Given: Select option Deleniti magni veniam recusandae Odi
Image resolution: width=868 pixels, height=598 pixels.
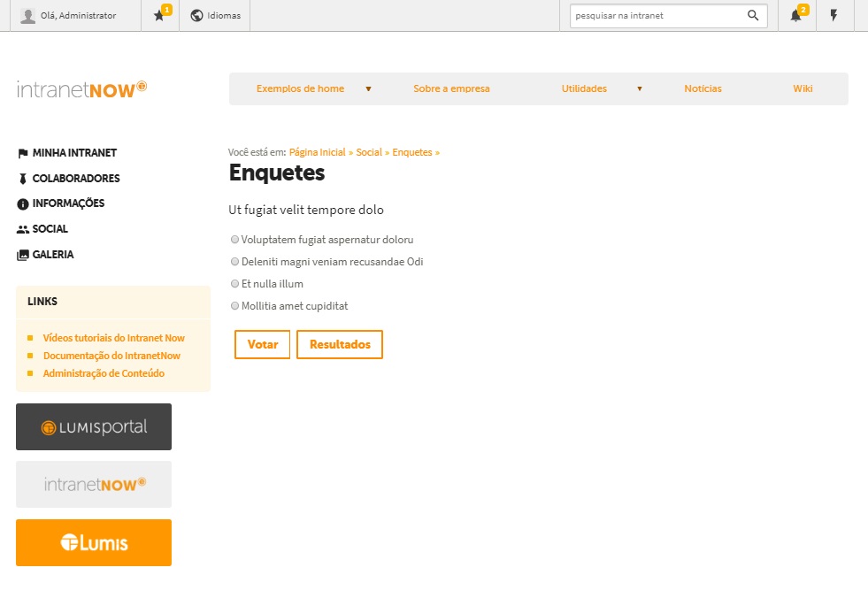Looking at the screenshot, I should tap(234, 261).
